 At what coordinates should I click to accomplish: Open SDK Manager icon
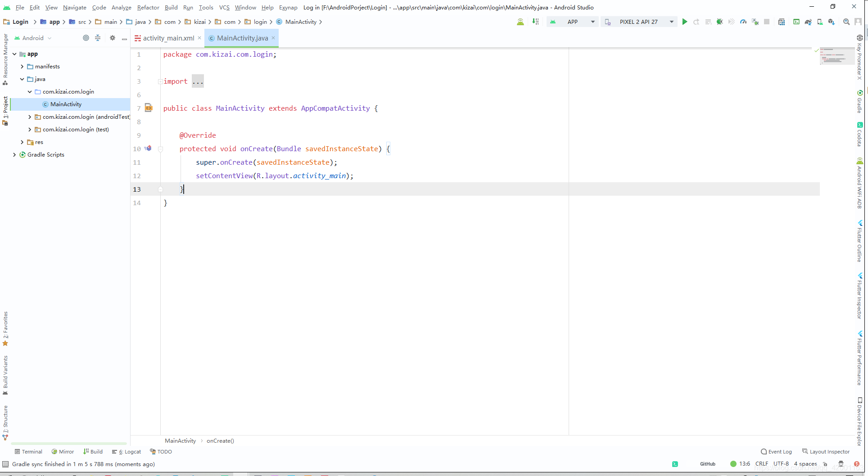coord(832,22)
